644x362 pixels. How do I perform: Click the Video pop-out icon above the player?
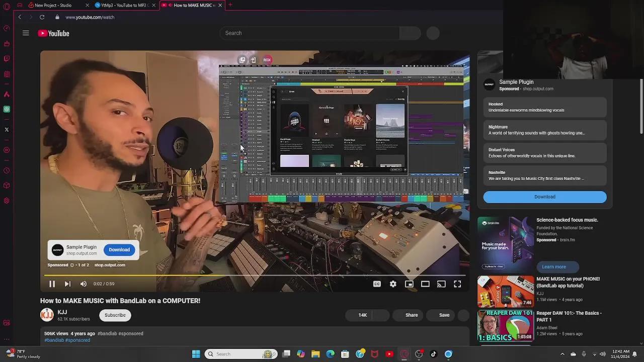coord(242,60)
